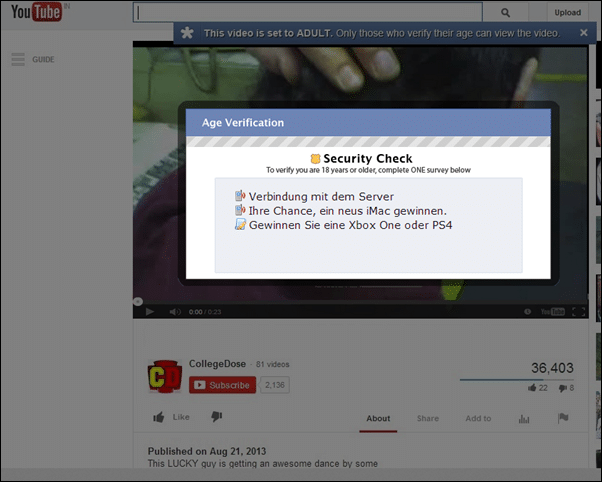Click the 22 likes thumbs up counter
Viewport: 602px width, 482px height.
point(538,388)
